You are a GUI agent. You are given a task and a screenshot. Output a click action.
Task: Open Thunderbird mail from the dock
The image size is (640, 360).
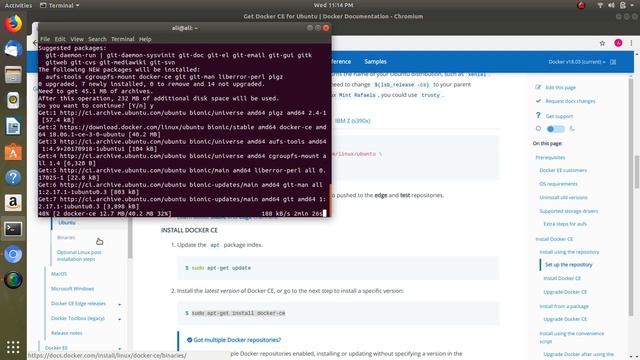click(13, 49)
